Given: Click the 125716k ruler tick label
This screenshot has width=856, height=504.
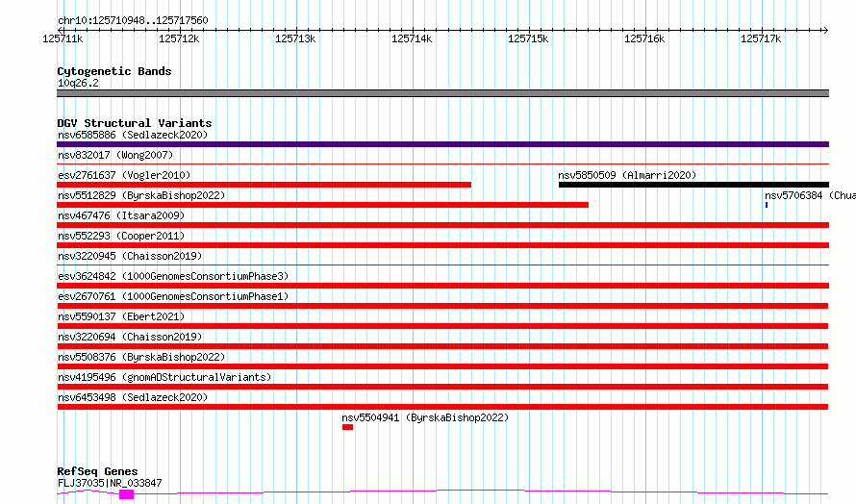Looking at the screenshot, I should pos(644,38).
